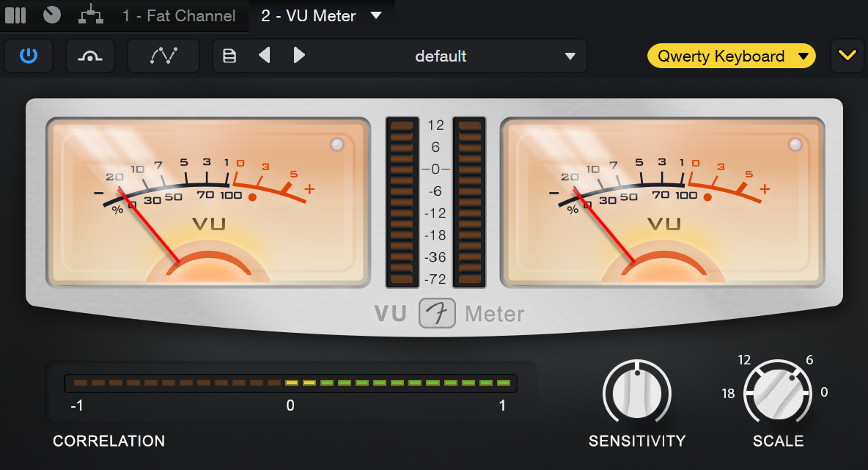Click the three-bars insert chain icon
Viewport: 868px width, 470px height.
point(15,15)
